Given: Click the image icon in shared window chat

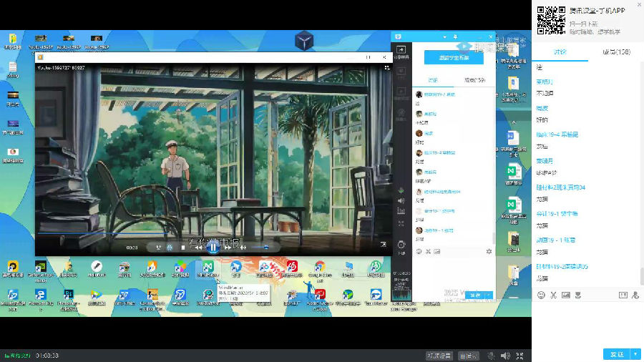Looking at the screenshot, I should point(437,252).
